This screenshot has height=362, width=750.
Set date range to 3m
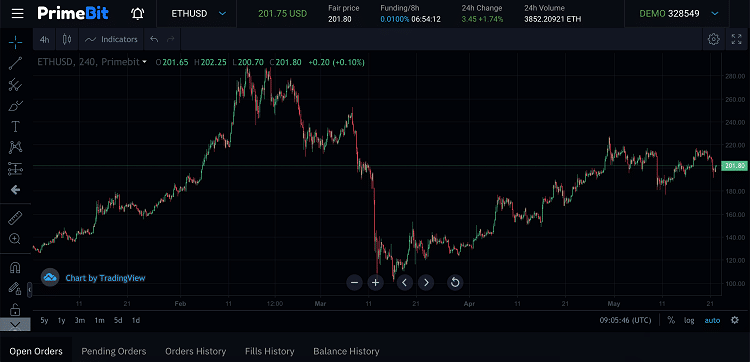click(x=79, y=320)
